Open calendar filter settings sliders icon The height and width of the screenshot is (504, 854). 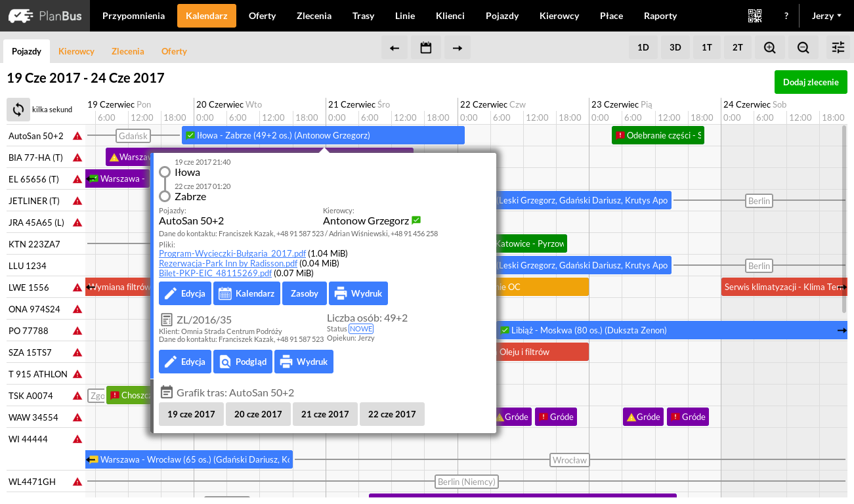[838, 48]
